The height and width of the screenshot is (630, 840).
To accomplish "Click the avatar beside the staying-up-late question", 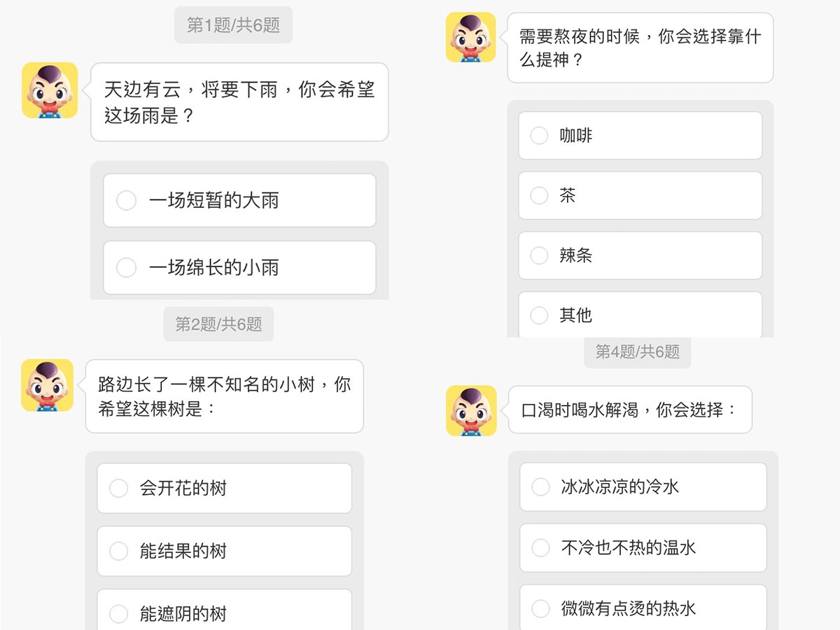I will tap(470, 37).
